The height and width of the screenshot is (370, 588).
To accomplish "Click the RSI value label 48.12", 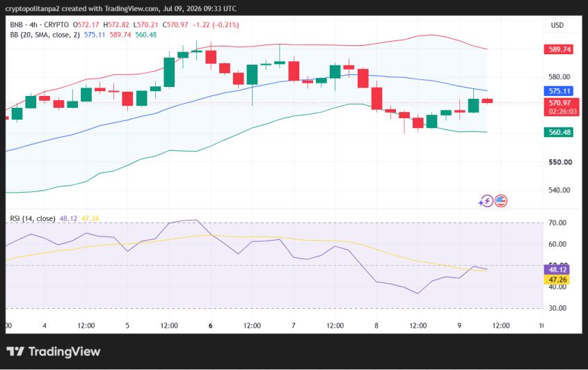I will pyautogui.click(x=557, y=270).
